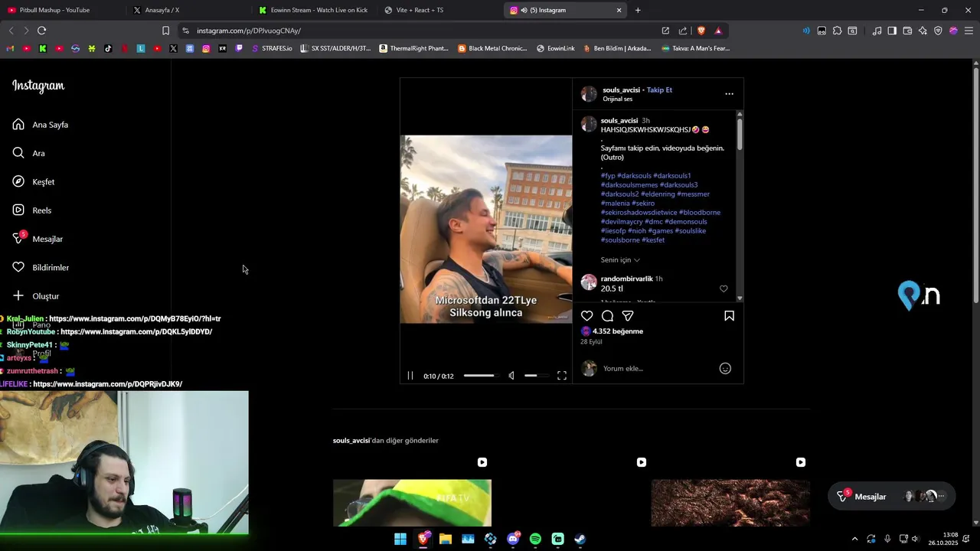
Task: Toggle the browser sidebar panel
Action: click(892, 31)
